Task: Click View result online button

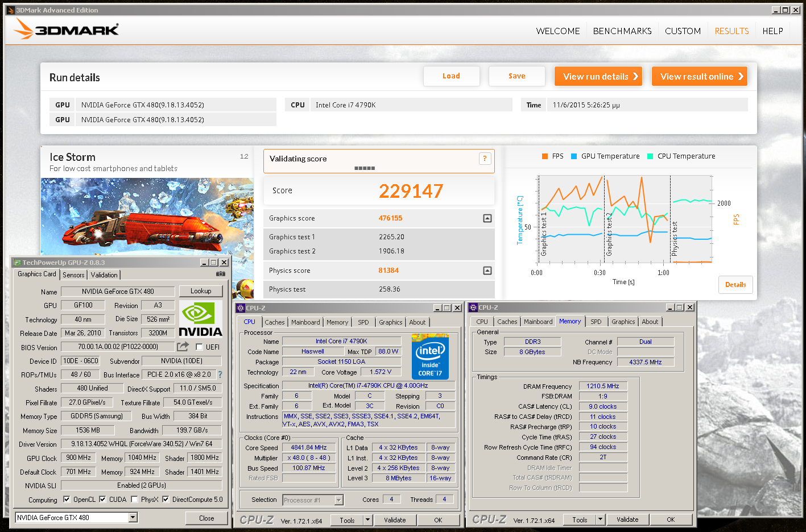Action: point(700,76)
